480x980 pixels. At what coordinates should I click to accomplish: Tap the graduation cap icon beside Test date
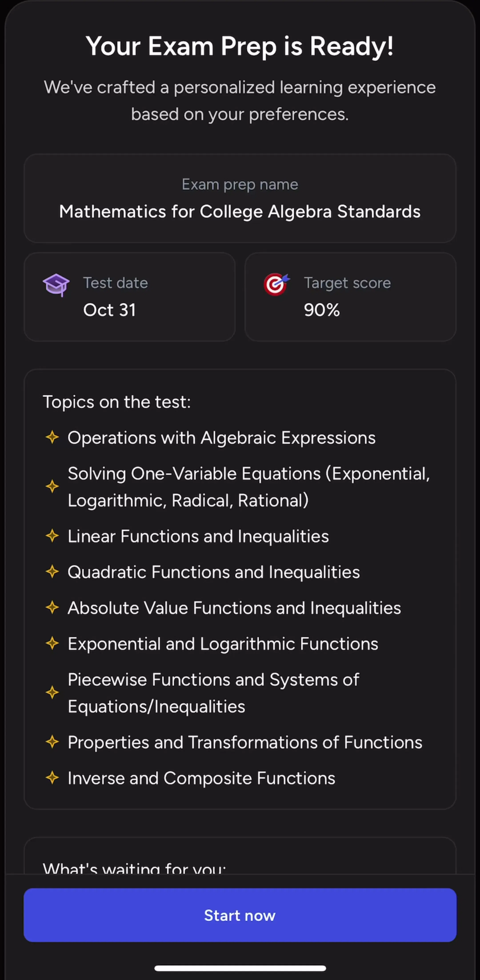click(x=56, y=285)
